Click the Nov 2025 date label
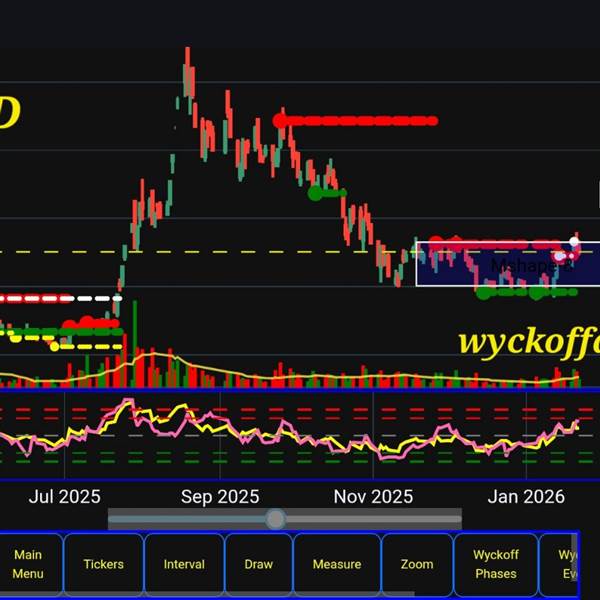The image size is (600, 600). click(x=373, y=497)
